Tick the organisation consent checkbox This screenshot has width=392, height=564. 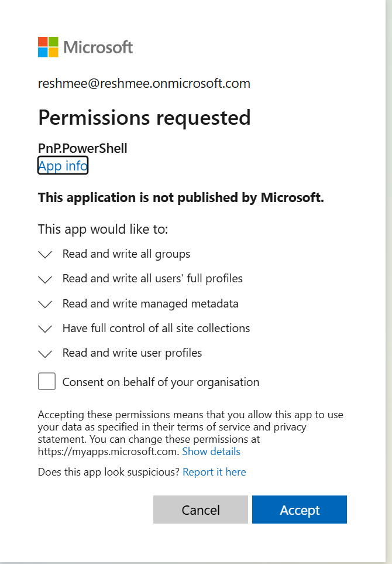tap(47, 382)
